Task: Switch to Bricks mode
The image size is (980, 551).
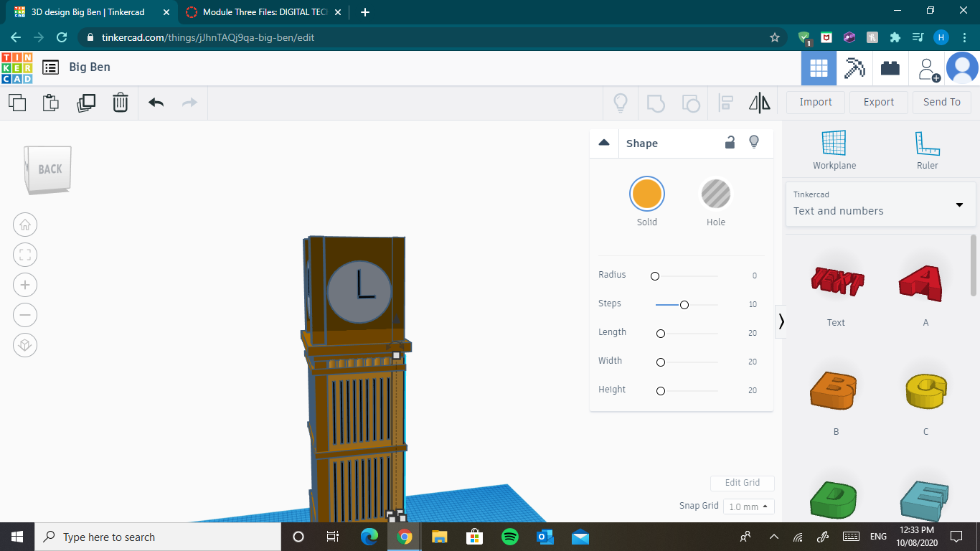Action: click(890, 68)
